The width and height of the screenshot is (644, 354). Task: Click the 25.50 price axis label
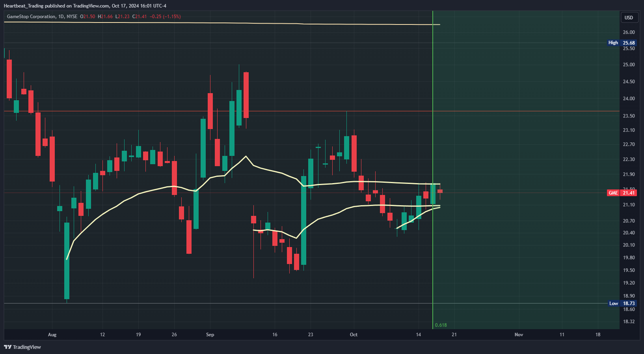(629, 49)
